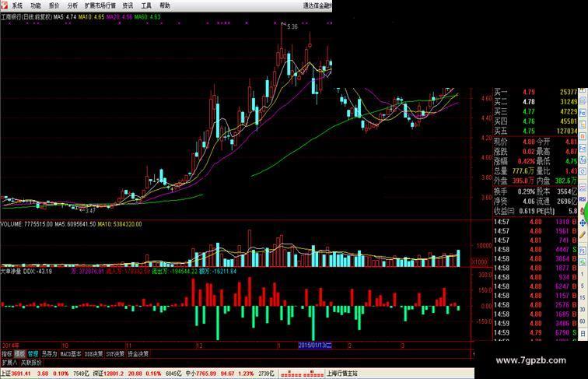Click 上海行情主站 in the status bar
588x379 pixels.
click(x=342, y=374)
